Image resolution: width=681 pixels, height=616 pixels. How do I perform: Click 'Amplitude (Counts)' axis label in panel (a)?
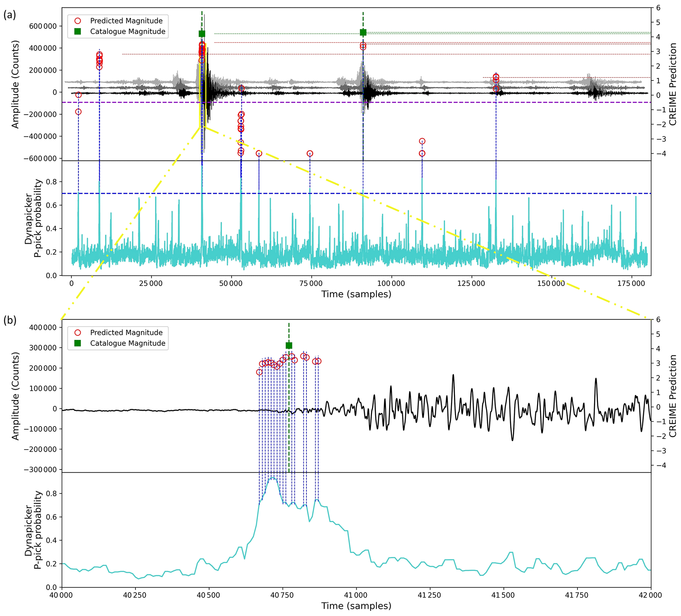pyautogui.click(x=15, y=84)
